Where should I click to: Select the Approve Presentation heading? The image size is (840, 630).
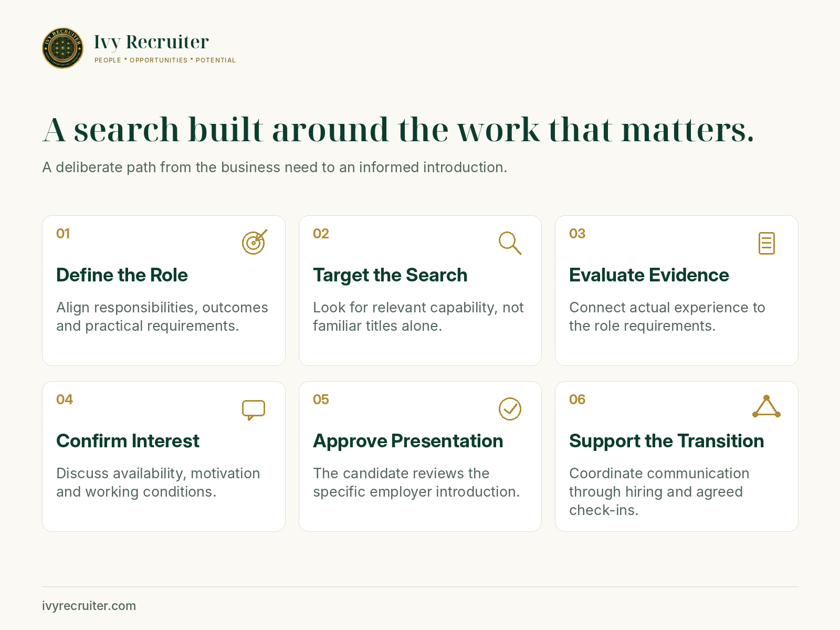(408, 441)
